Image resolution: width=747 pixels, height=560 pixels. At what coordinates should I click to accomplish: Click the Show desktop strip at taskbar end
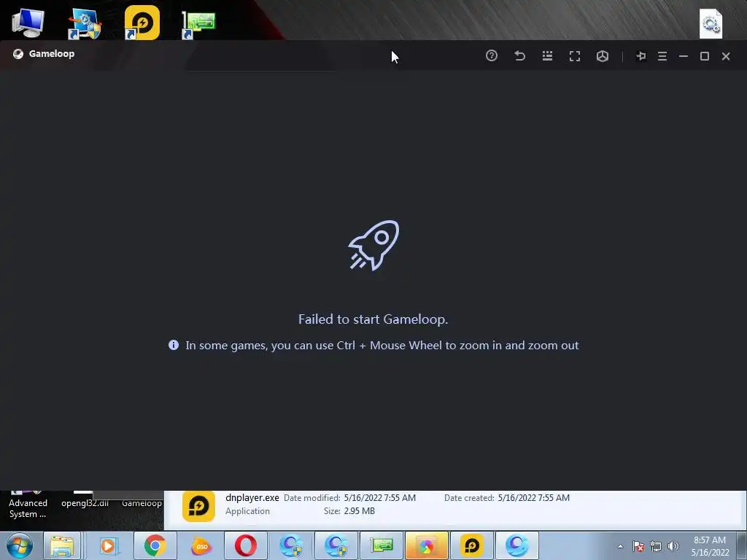click(742, 545)
